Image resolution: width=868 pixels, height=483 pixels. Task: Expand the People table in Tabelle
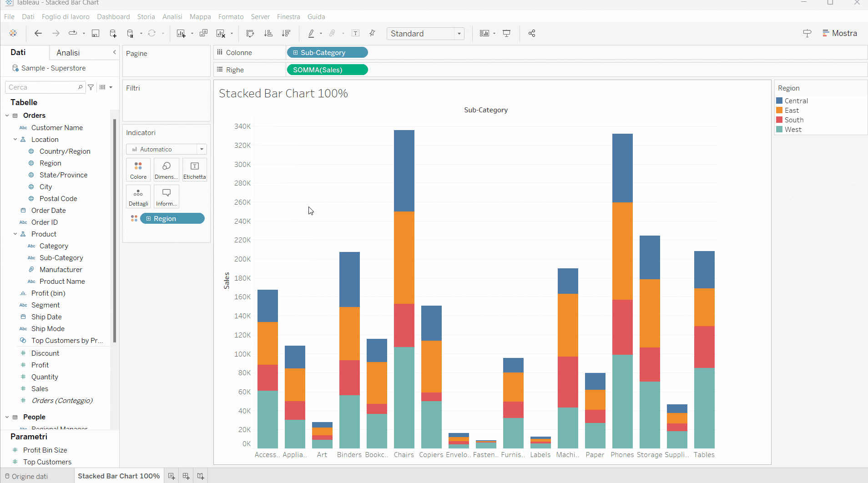(x=7, y=417)
